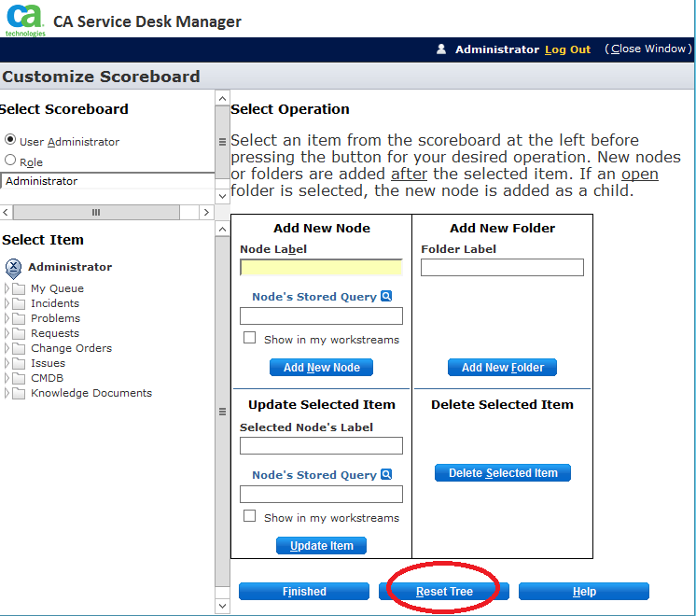Click the CMDB folder icon
The height and width of the screenshot is (616, 696).
[19, 378]
